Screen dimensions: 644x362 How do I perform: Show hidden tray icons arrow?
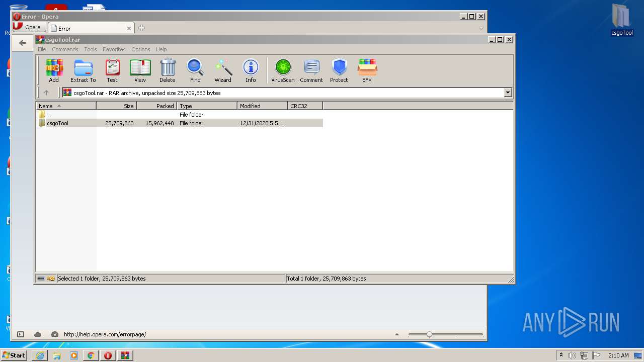tap(561, 355)
